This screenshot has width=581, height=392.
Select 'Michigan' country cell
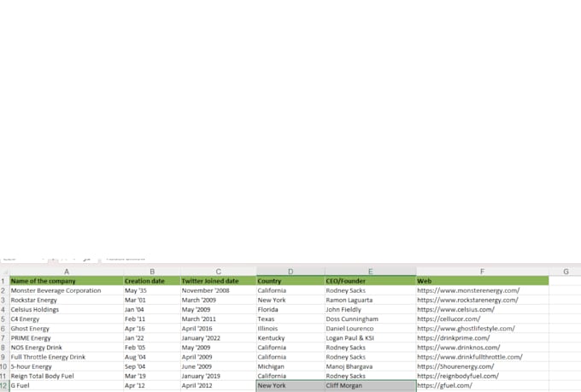point(290,366)
